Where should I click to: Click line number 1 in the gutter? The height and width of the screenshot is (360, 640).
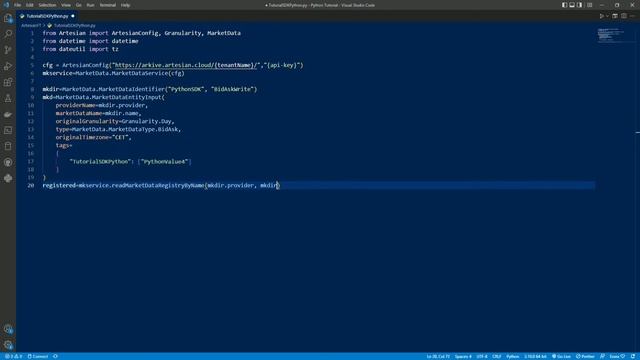click(x=32, y=33)
